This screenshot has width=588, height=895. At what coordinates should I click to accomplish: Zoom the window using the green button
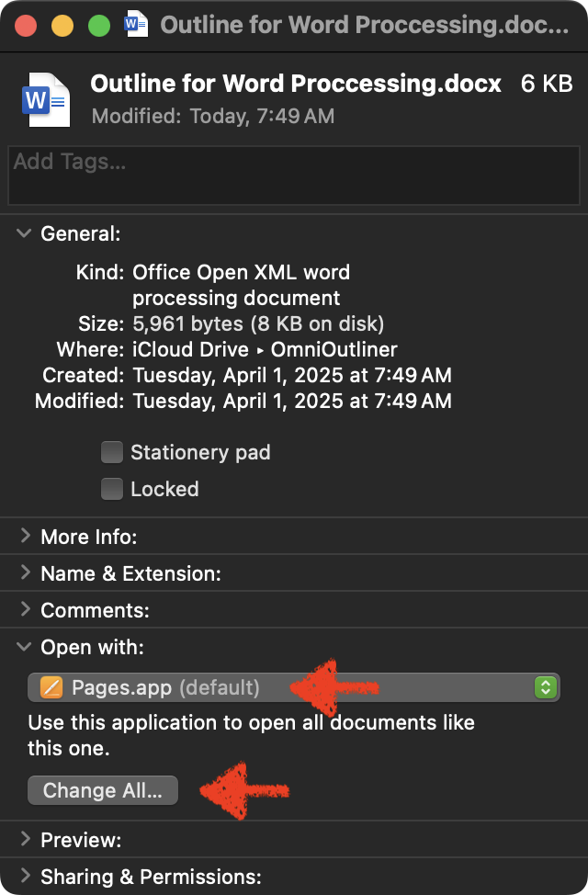[98, 25]
